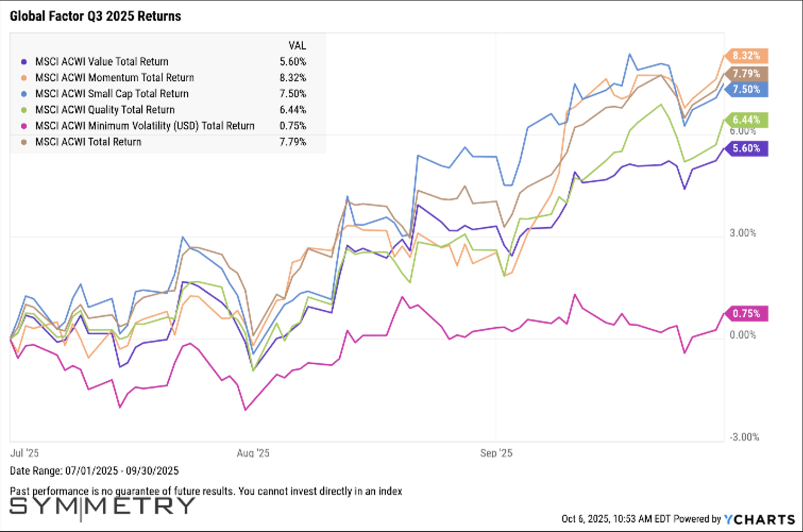Click the brown ACWI Total Return dot
Image resolution: width=803 pixels, height=532 pixels.
(23, 142)
